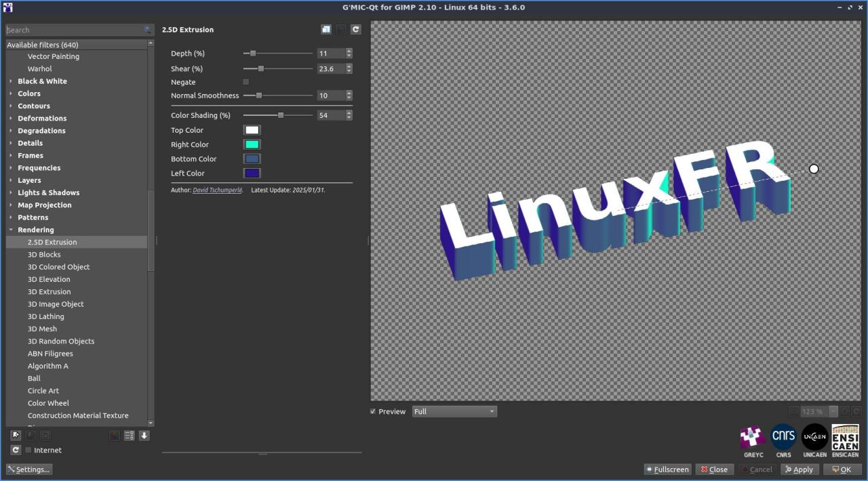Enable the Internet checkbox

click(x=28, y=450)
